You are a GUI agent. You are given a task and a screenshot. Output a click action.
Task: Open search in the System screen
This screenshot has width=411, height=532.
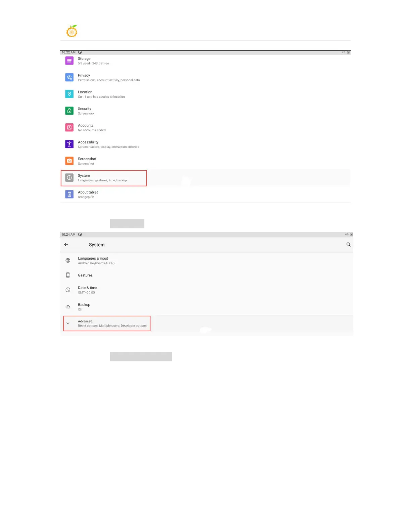349,245
